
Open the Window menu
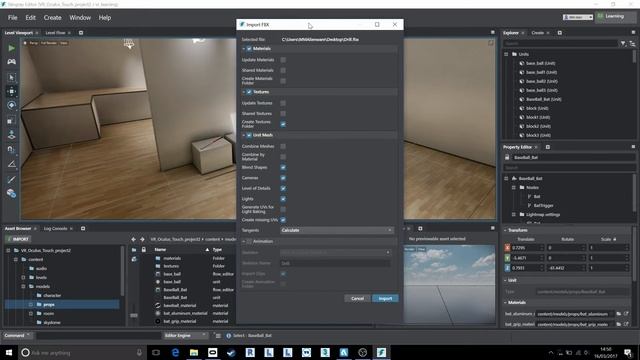coord(80,18)
